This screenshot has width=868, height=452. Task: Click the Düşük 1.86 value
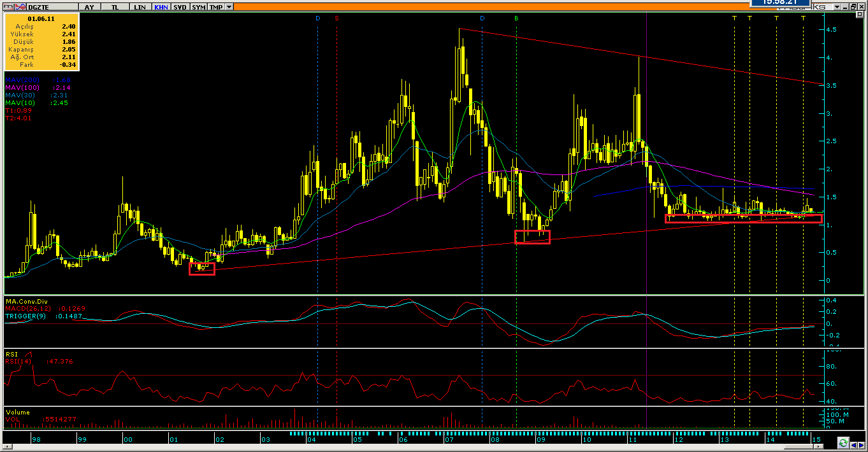69,42
